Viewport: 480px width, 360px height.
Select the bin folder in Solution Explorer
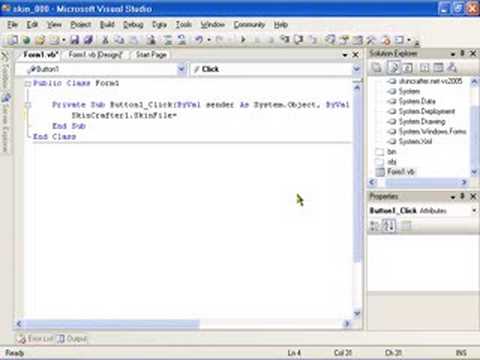[x=391, y=152]
